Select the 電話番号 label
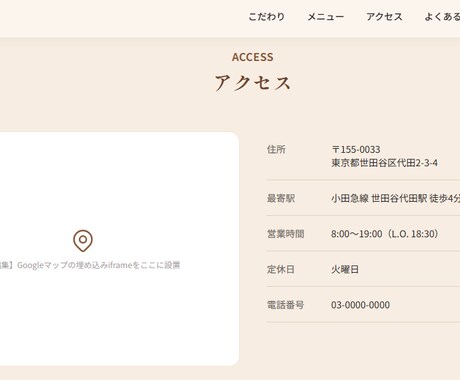 [x=285, y=305]
